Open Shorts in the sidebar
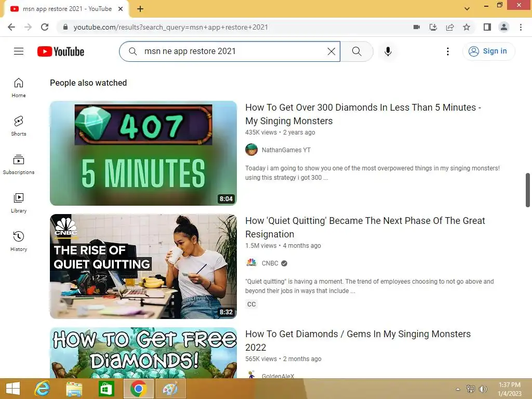532x399 pixels. pyautogui.click(x=19, y=126)
